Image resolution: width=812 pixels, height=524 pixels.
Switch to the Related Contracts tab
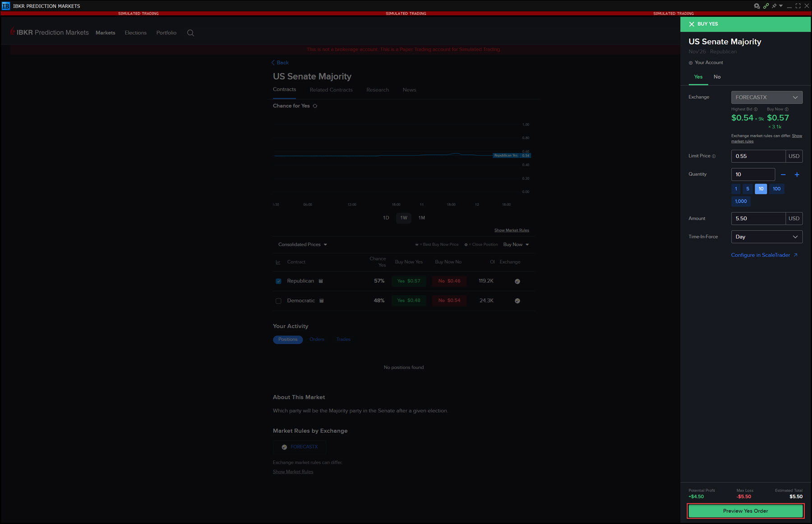(331, 90)
